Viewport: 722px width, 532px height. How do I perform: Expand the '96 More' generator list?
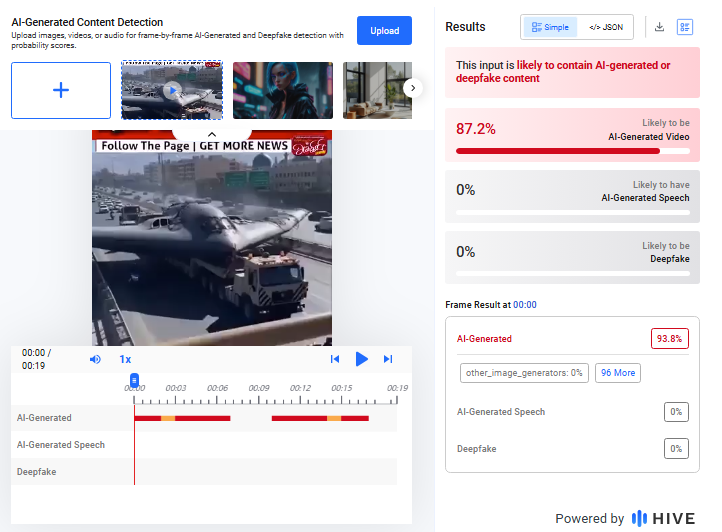(x=617, y=373)
